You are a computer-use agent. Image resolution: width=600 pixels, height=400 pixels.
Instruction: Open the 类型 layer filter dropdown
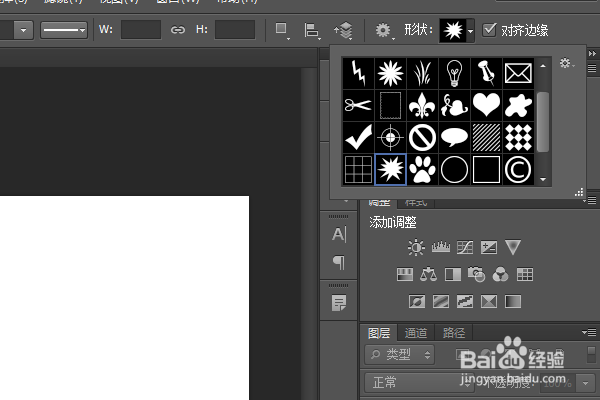(x=399, y=354)
